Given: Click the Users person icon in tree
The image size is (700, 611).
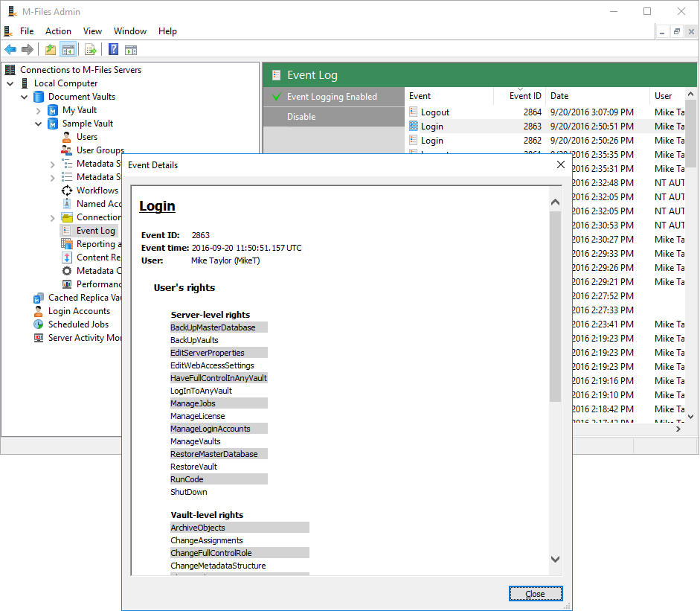Looking at the screenshot, I should click(66, 137).
